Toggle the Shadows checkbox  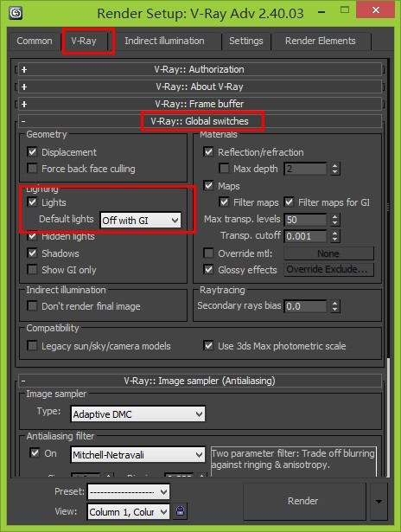point(32,253)
